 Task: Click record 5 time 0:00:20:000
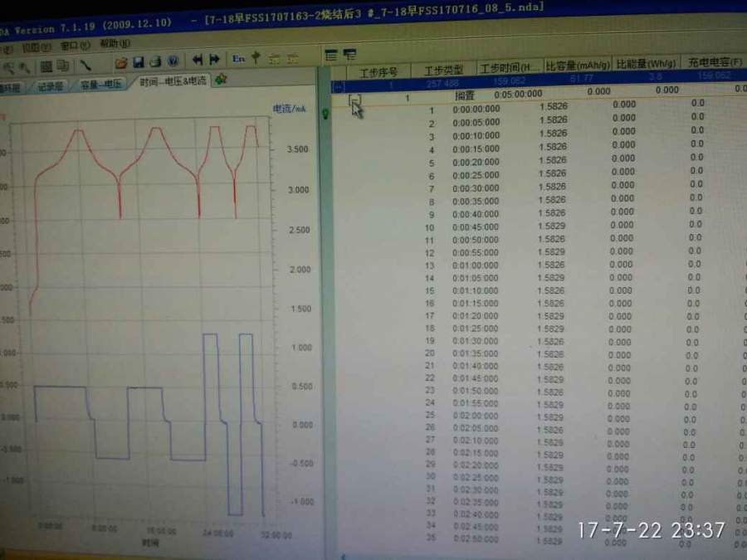pos(476,163)
